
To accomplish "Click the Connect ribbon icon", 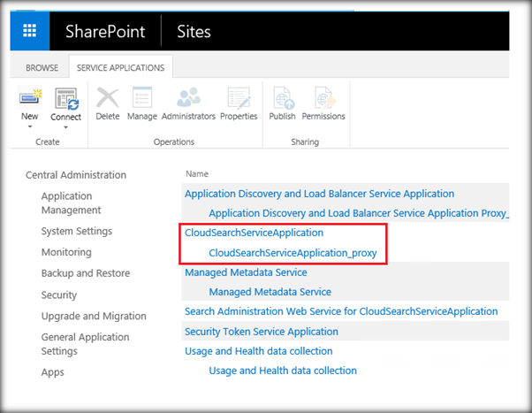I will click(x=66, y=98).
